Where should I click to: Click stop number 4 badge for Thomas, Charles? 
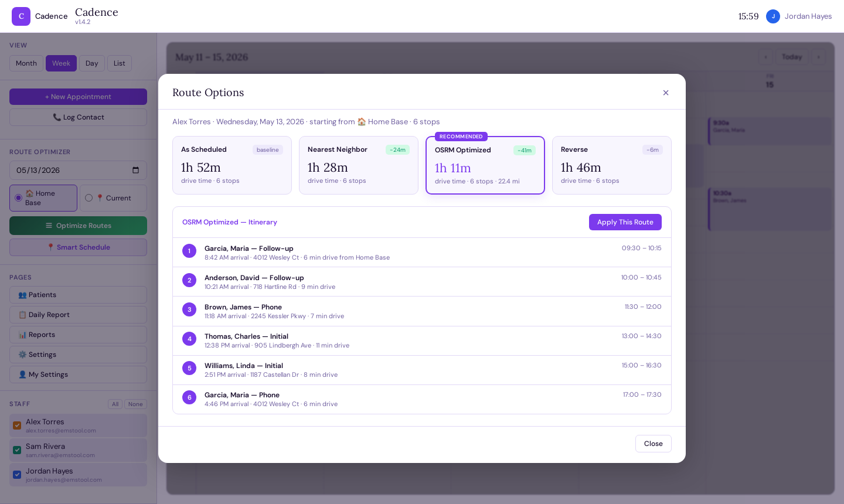pos(189,339)
